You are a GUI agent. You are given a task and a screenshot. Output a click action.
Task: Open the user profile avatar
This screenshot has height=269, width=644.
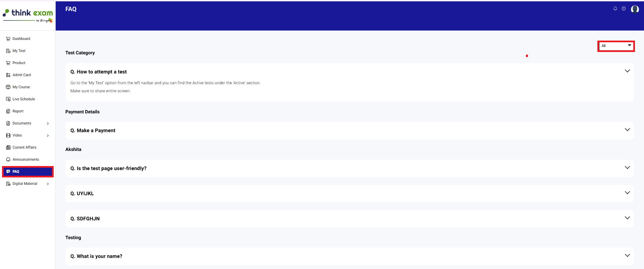(x=635, y=9)
